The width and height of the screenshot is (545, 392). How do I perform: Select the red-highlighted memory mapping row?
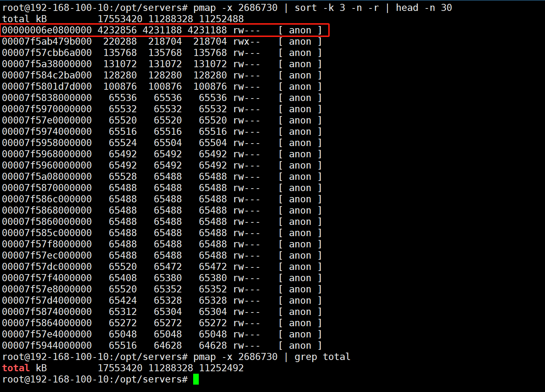pyautogui.click(x=165, y=30)
